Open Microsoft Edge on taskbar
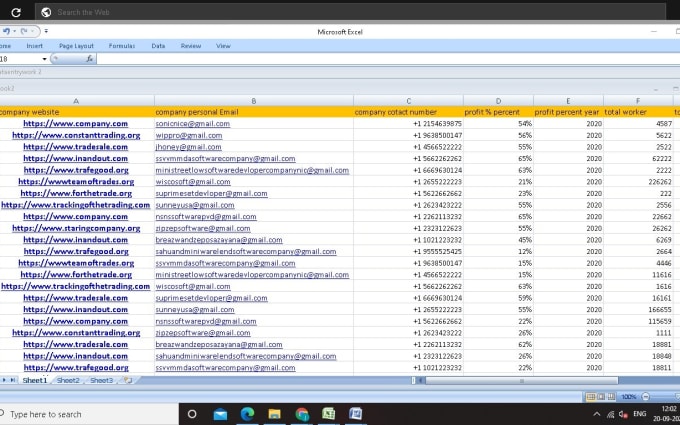This screenshot has width=680, height=425. [247, 414]
